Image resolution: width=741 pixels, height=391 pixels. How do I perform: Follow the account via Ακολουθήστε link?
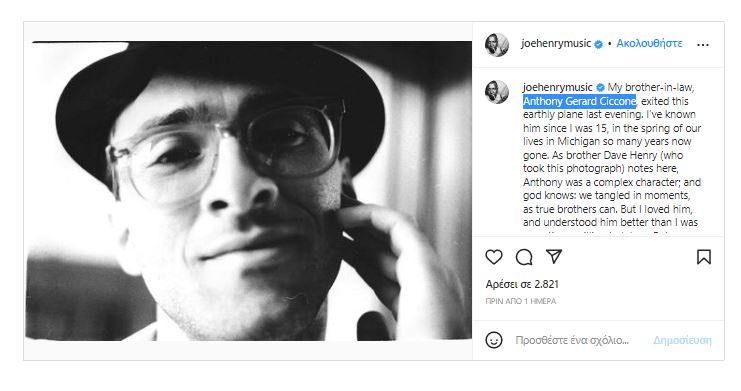tap(649, 43)
